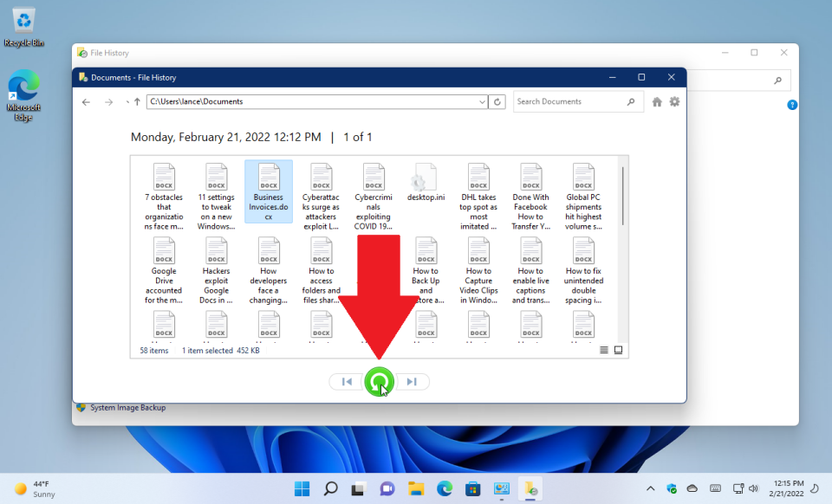Click the network display tray icon
Screen dimensions: 832x504
[x=738, y=488]
